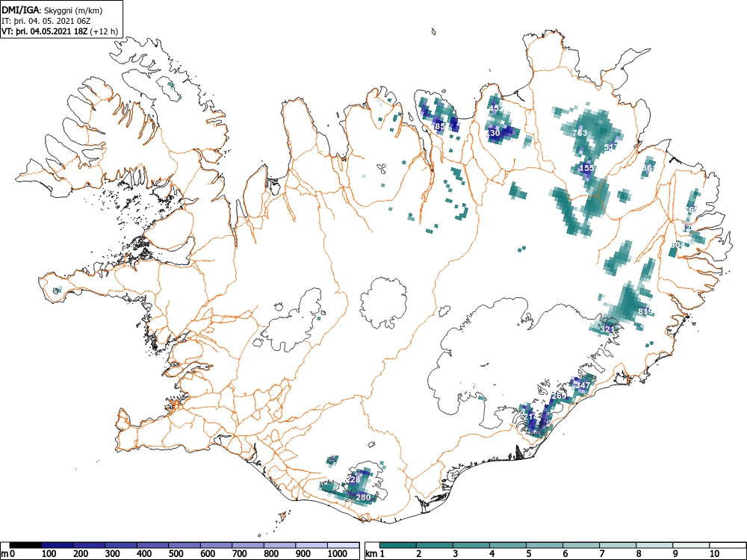
Task: Click the 'VT: þri. 04.05.2021 18Z (+12 h)' line
Action: tap(60, 31)
